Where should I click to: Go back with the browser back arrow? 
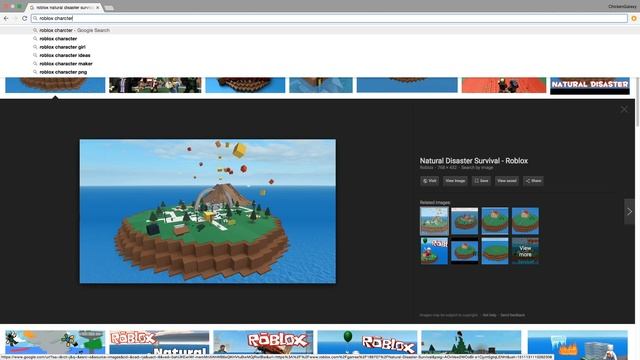[x=6, y=18]
